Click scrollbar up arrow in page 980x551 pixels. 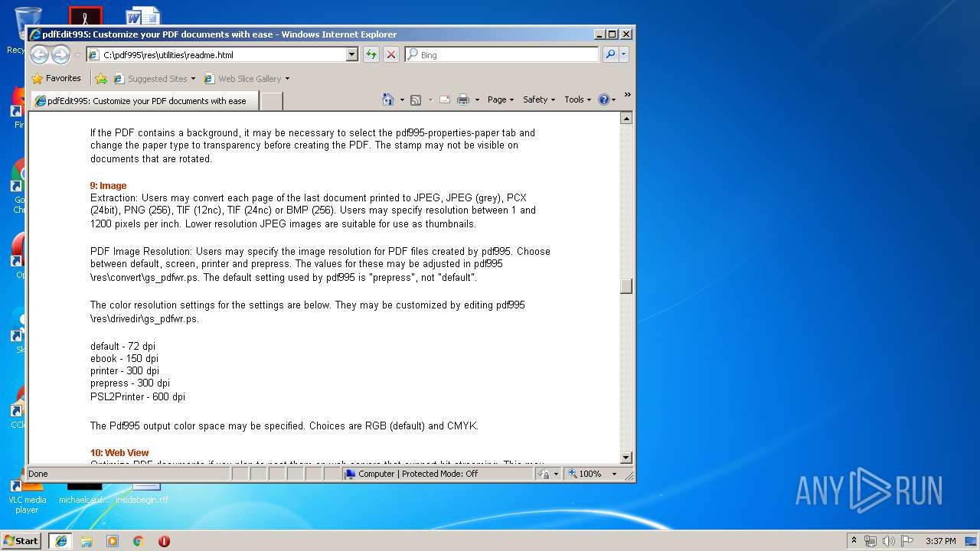pyautogui.click(x=626, y=118)
